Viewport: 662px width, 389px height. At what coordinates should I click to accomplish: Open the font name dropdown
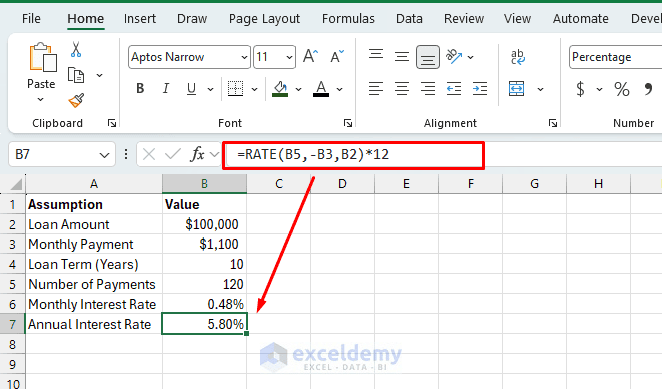[x=244, y=57]
